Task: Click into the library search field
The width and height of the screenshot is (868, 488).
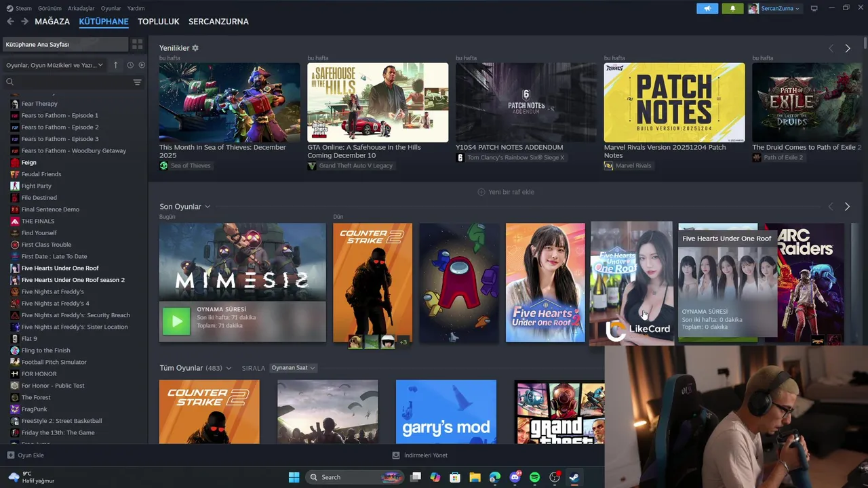Action: tap(73, 82)
